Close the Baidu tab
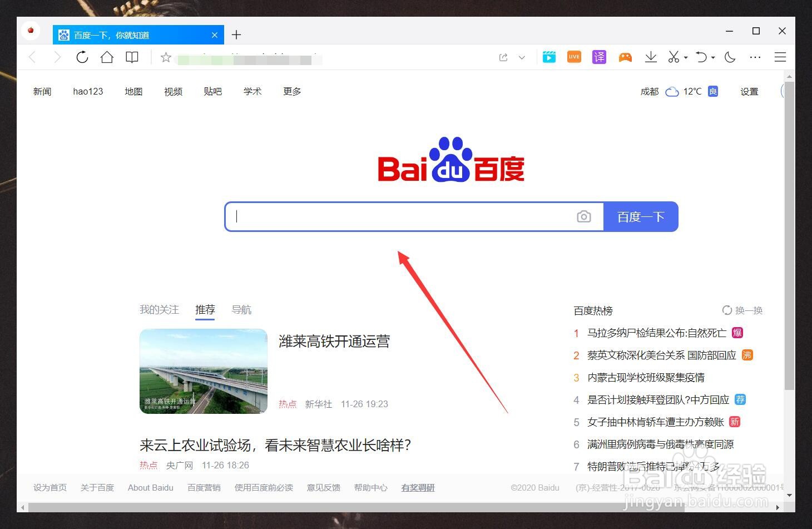 (215, 35)
